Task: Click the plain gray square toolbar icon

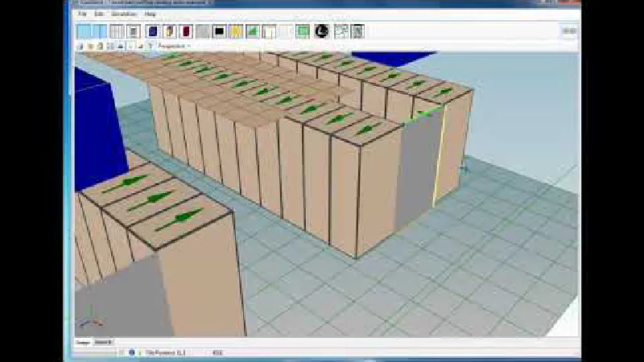Action: 203,31
